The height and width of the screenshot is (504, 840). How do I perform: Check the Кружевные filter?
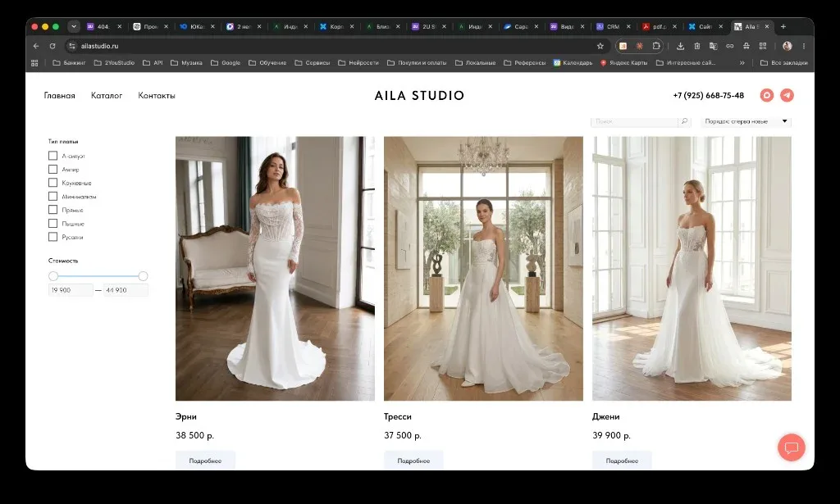[52, 183]
